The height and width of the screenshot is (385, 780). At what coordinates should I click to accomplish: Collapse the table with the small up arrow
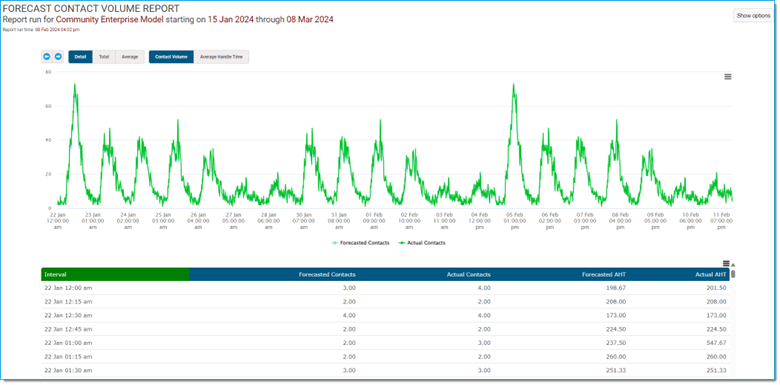pos(733,265)
